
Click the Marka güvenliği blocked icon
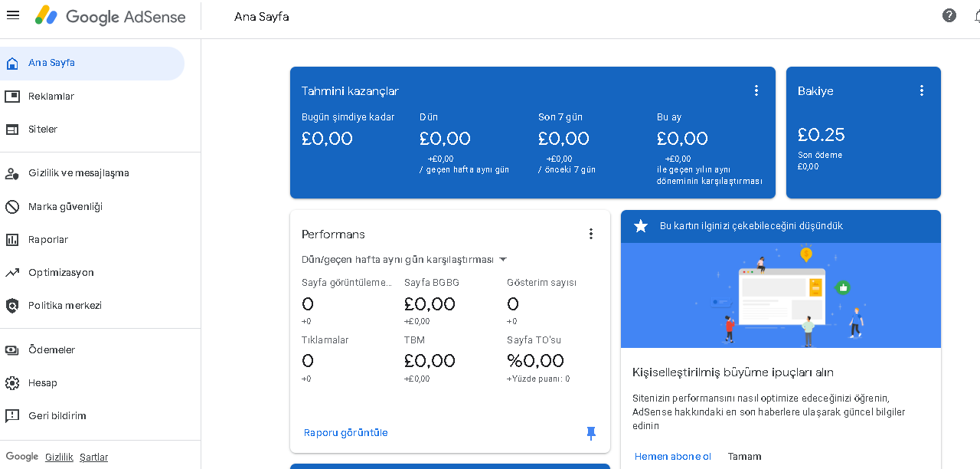(x=12, y=207)
